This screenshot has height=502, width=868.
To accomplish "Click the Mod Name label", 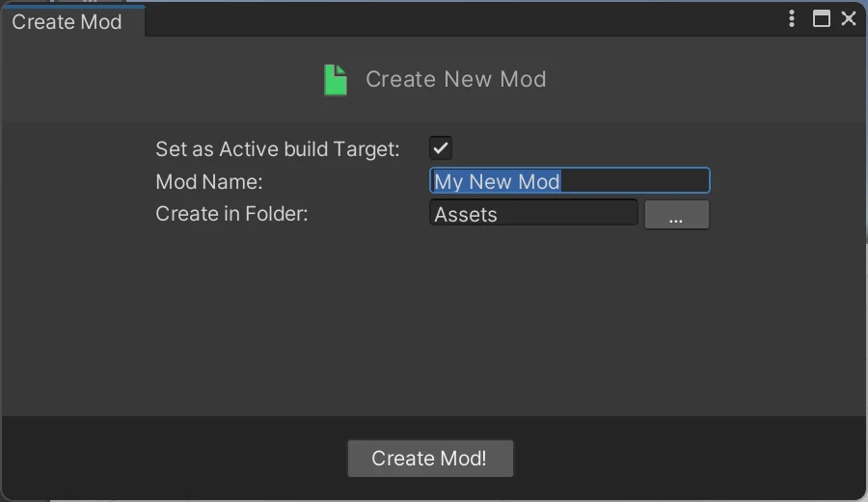I will (209, 182).
